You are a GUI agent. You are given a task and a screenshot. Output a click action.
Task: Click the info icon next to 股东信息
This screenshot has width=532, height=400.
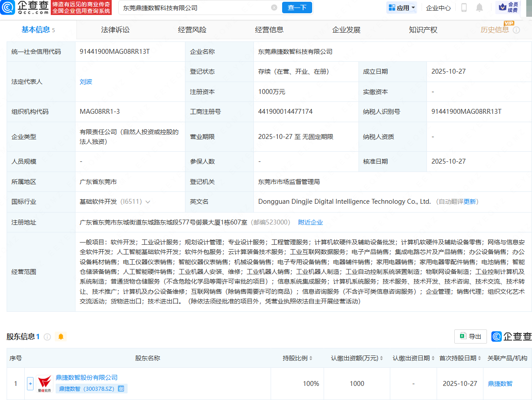click(48, 336)
